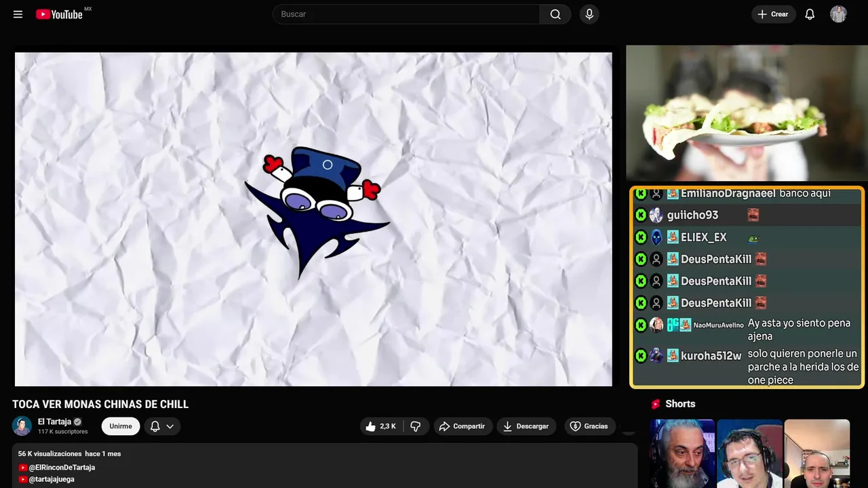
Task: Open the El Tartaja channel name link
Action: click(54, 422)
